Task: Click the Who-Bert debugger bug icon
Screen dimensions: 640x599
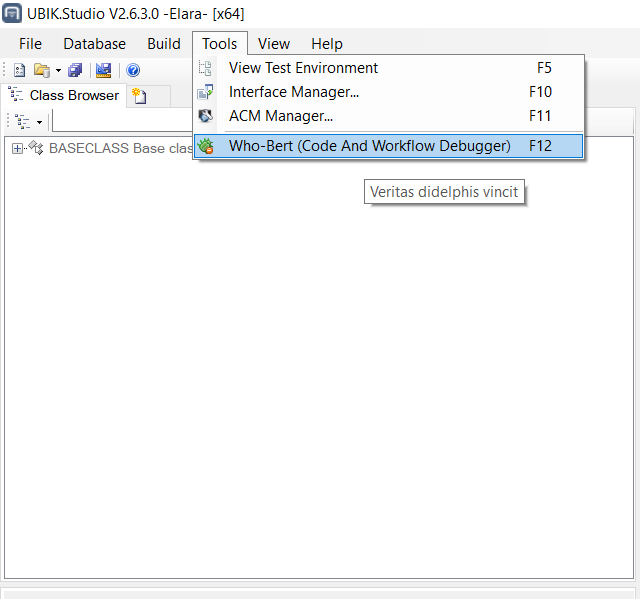Action: pyautogui.click(x=206, y=146)
